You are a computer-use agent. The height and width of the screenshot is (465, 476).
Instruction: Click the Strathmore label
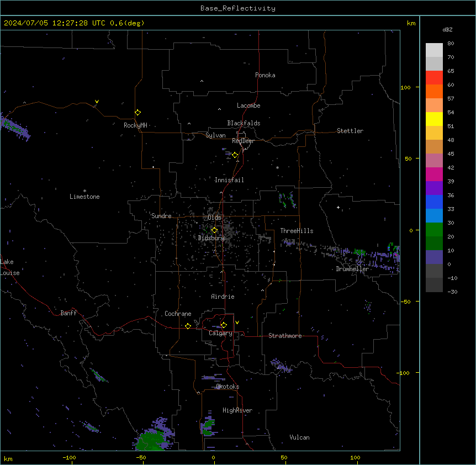(285, 336)
